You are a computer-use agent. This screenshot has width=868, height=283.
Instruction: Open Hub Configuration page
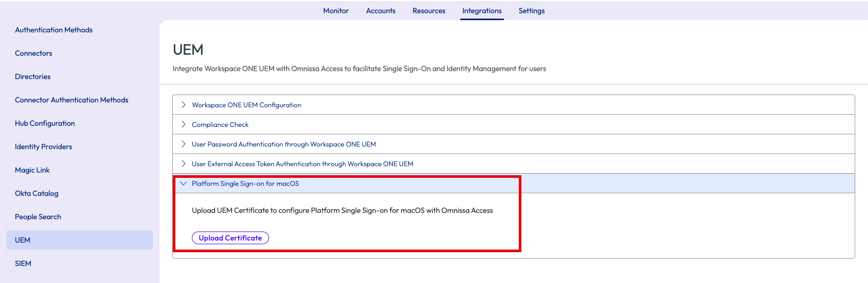tap(45, 123)
